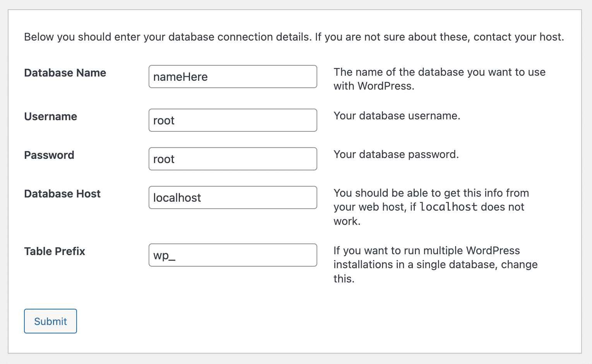Select the Password input field
This screenshot has height=364, width=592.
(x=233, y=159)
